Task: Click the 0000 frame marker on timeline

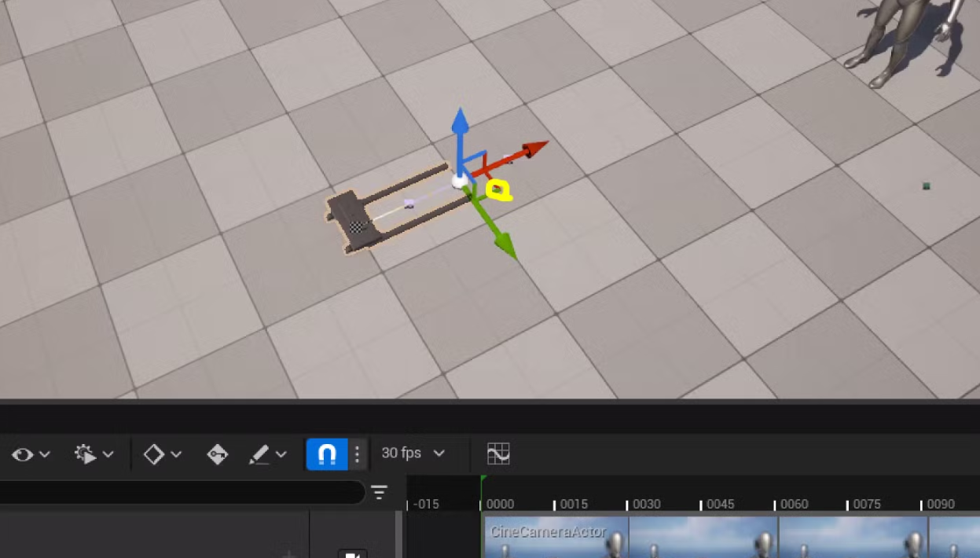Action: (500, 504)
